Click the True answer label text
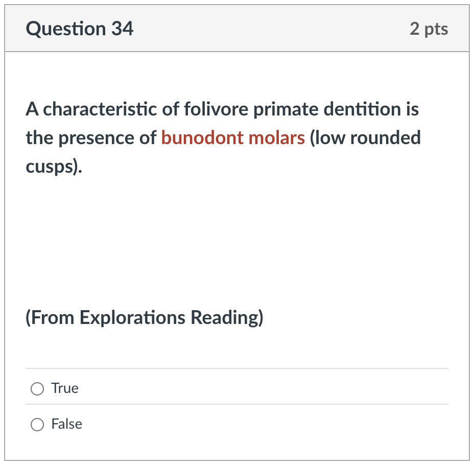 64,388
